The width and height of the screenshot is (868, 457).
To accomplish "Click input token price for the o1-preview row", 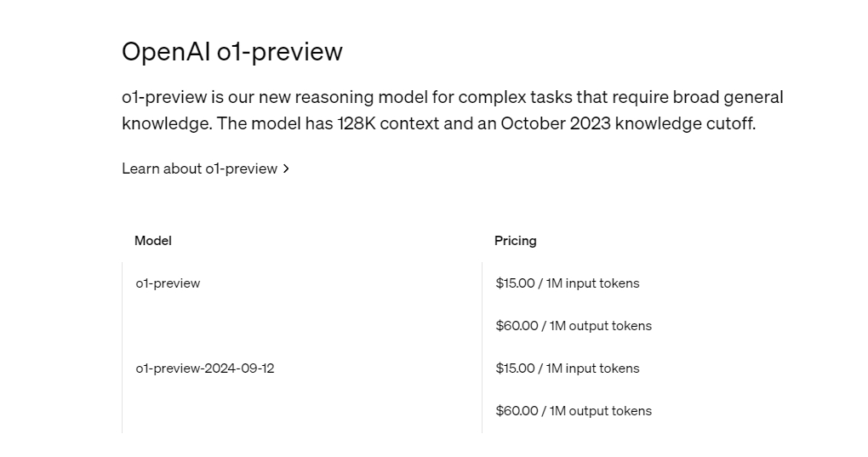I will [567, 283].
